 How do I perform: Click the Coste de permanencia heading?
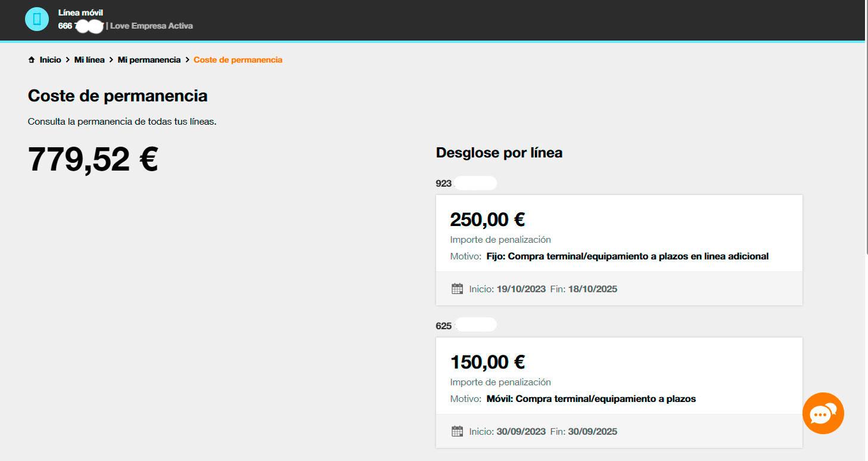[x=117, y=95]
